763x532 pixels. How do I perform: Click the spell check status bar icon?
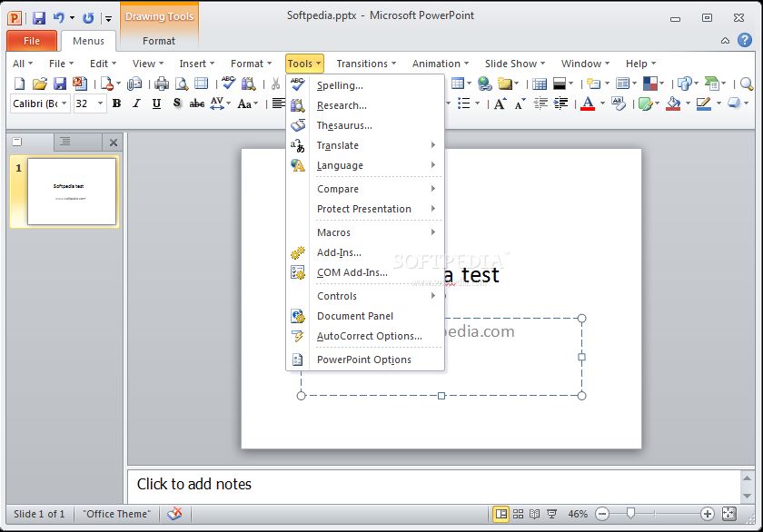point(174,514)
